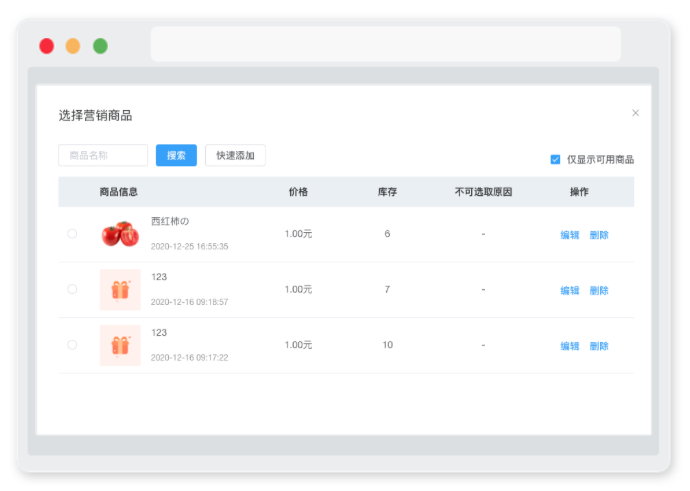This screenshot has height=491, width=690.
Task: Click 编辑 for 西红柿 row
Action: [x=570, y=235]
